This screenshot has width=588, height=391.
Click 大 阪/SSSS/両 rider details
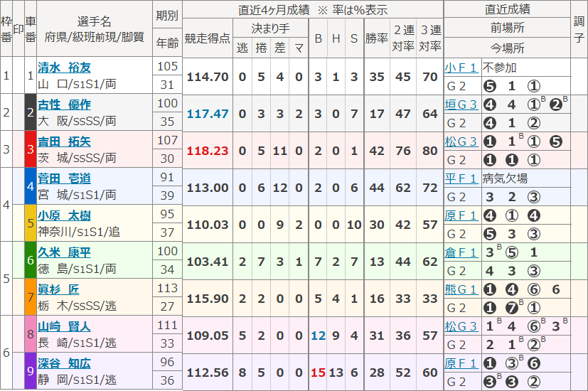point(77,121)
